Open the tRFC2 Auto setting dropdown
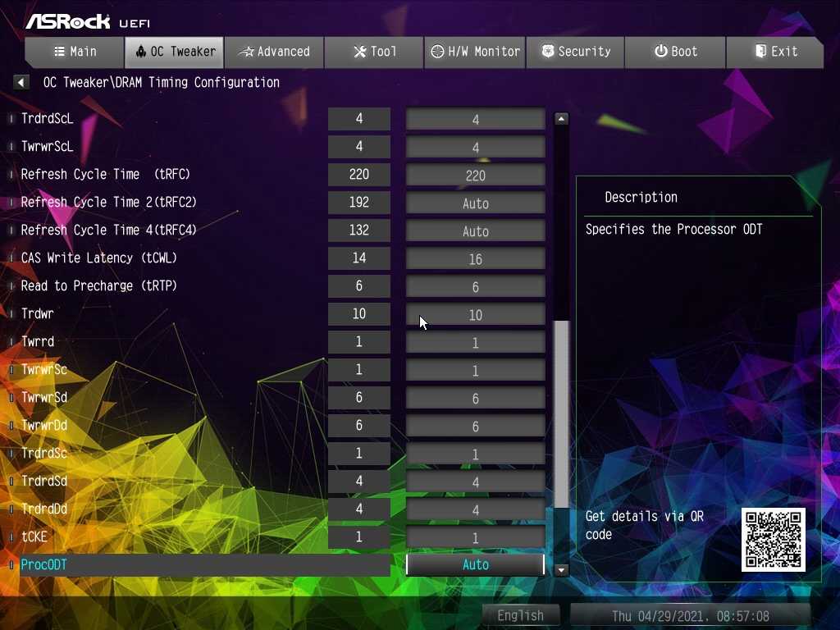This screenshot has width=840, height=630. (x=475, y=203)
